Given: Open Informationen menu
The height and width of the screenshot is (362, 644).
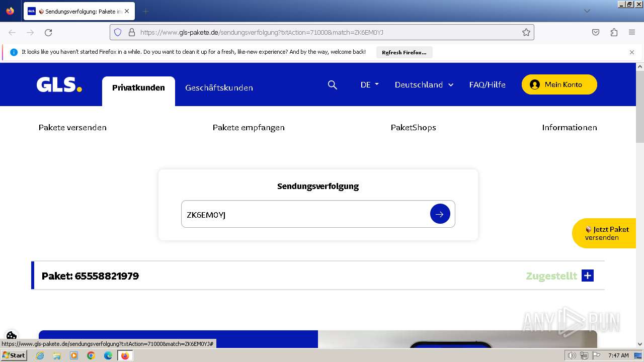Looking at the screenshot, I should tap(570, 128).
